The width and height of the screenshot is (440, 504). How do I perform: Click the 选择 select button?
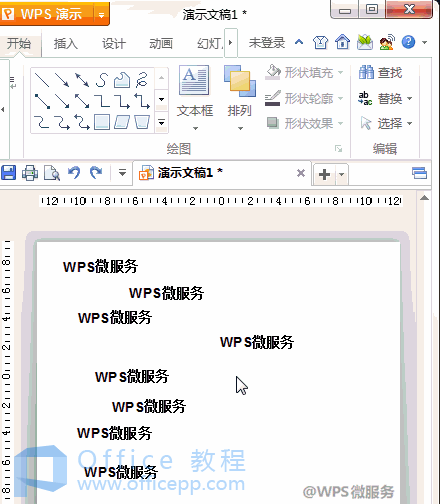pyautogui.click(x=382, y=124)
